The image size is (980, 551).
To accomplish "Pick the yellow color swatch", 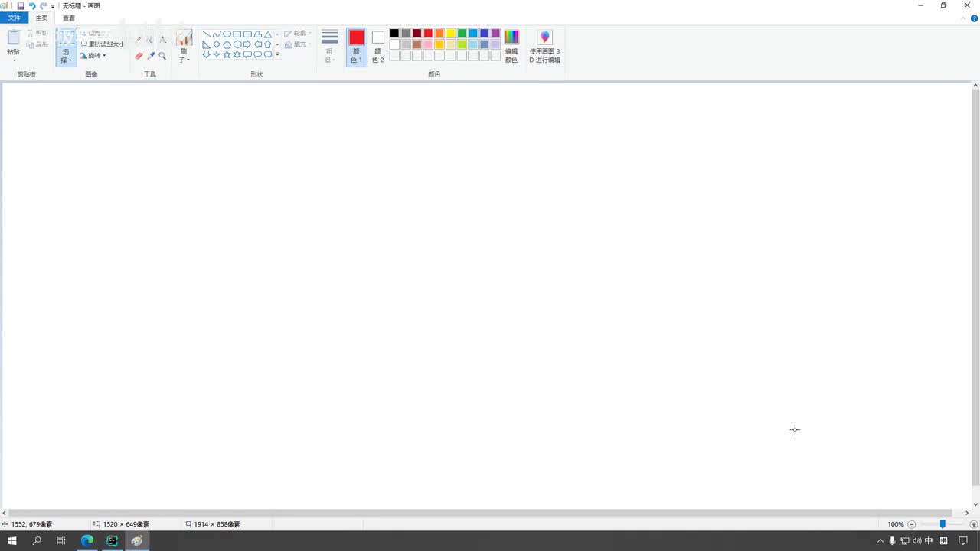I will click(451, 33).
